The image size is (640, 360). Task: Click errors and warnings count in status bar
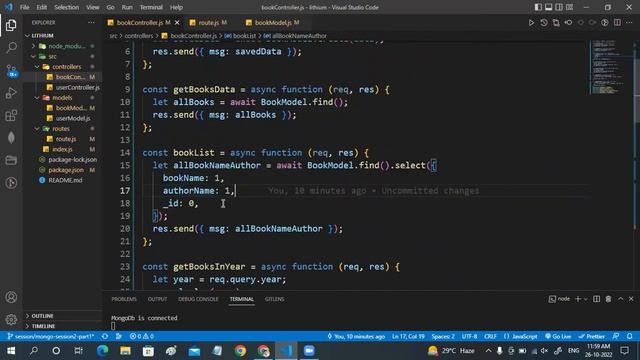point(142,336)
